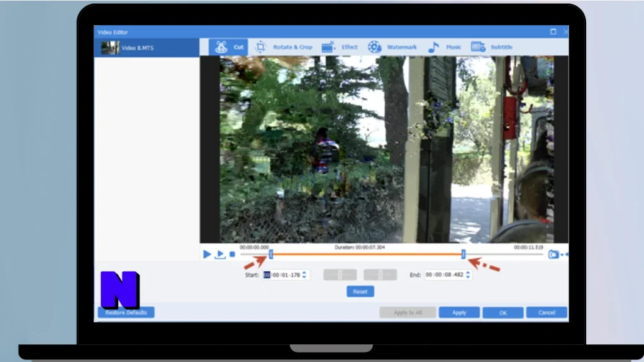Click the left greyed-out split button
This screenshot has width=644, height=362.
point(340,275)
